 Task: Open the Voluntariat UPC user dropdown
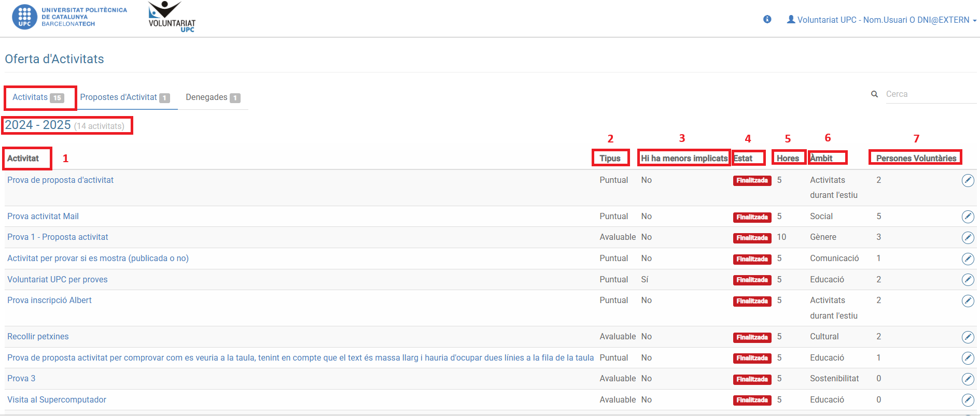[881, 20]
